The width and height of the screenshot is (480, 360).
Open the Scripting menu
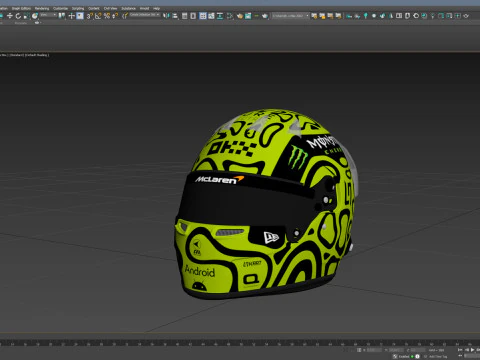click(x=78, y=8)
